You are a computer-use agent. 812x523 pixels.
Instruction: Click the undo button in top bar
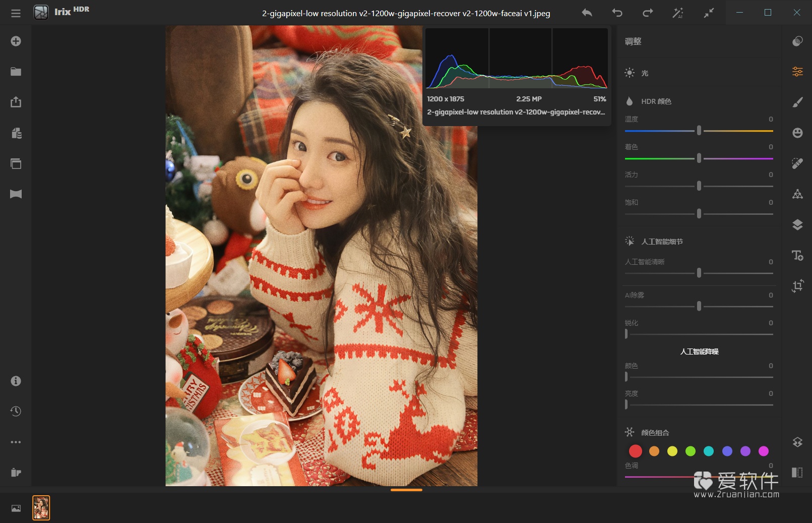(616, 13)
